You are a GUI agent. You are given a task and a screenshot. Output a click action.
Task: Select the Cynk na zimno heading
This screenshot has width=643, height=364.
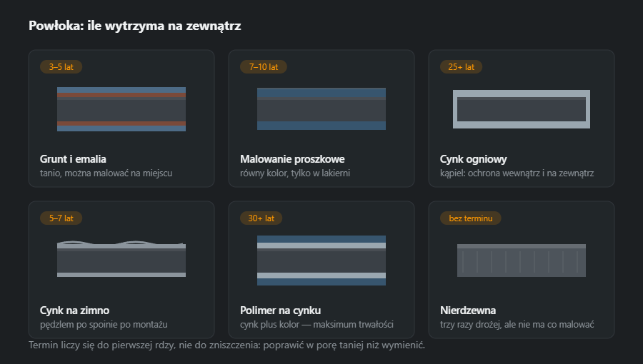click(x=74, y=310)
